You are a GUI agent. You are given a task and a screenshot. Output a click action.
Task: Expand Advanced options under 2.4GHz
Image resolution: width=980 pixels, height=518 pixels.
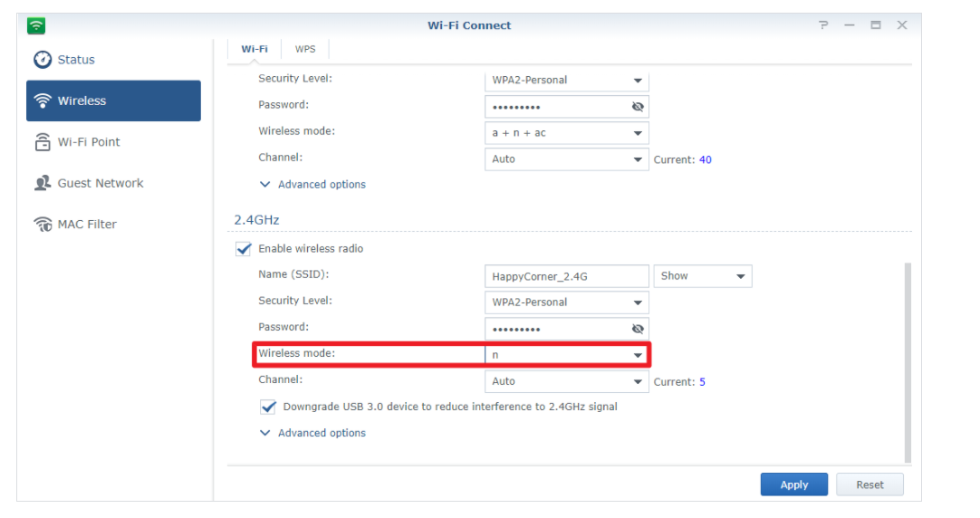tap(312, 433)
